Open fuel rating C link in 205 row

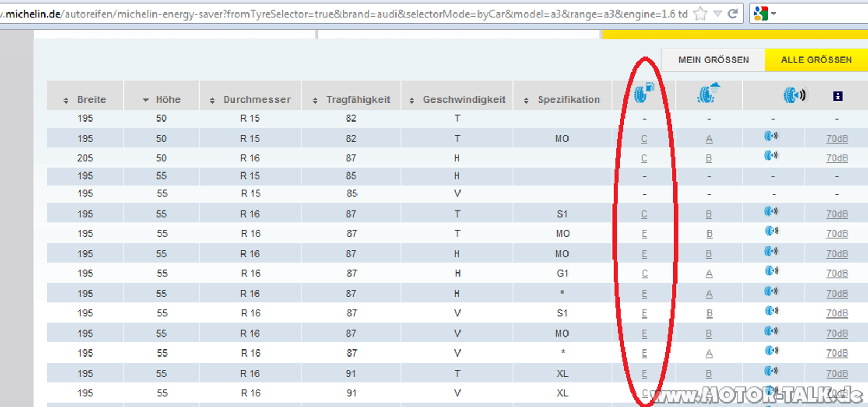(x=644, y=158)
